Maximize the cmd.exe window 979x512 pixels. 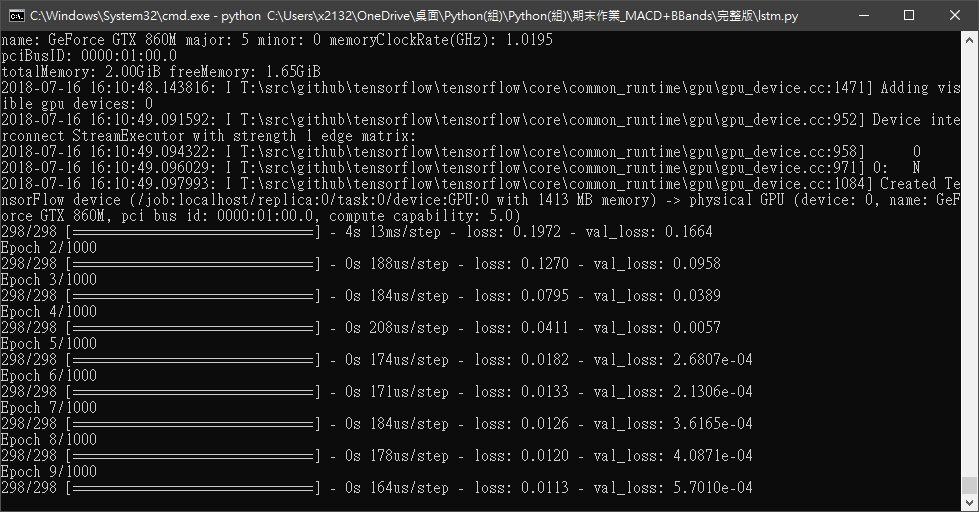pyautogui.click(x=909, y=16)
